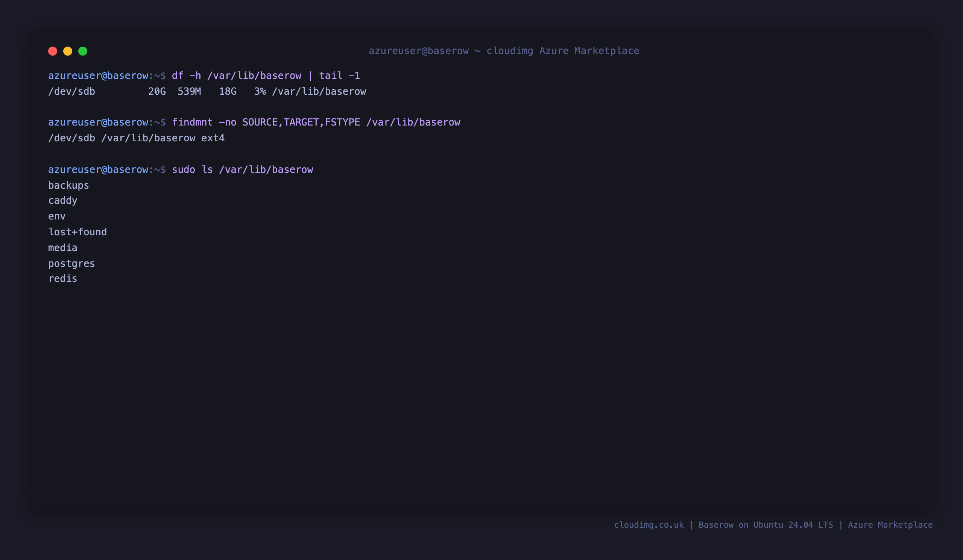Click the 'postgres' directory entry
Screen dimensions: 963x560
pos(71,264)
